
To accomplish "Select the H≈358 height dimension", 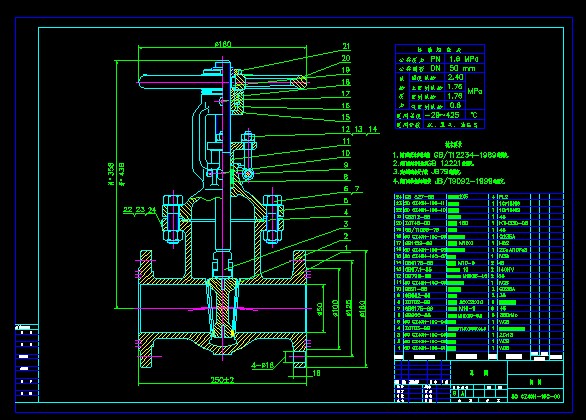I will coord(111,174).
